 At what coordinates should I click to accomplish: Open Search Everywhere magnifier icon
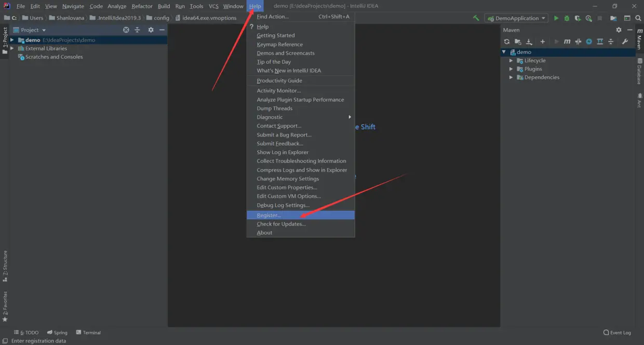[638, 18]
